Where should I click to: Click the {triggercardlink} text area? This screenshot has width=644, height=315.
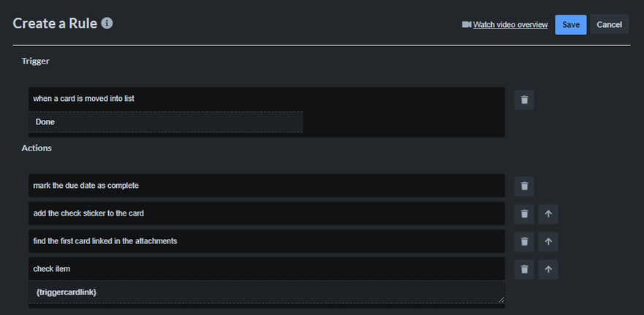[267, 292]
